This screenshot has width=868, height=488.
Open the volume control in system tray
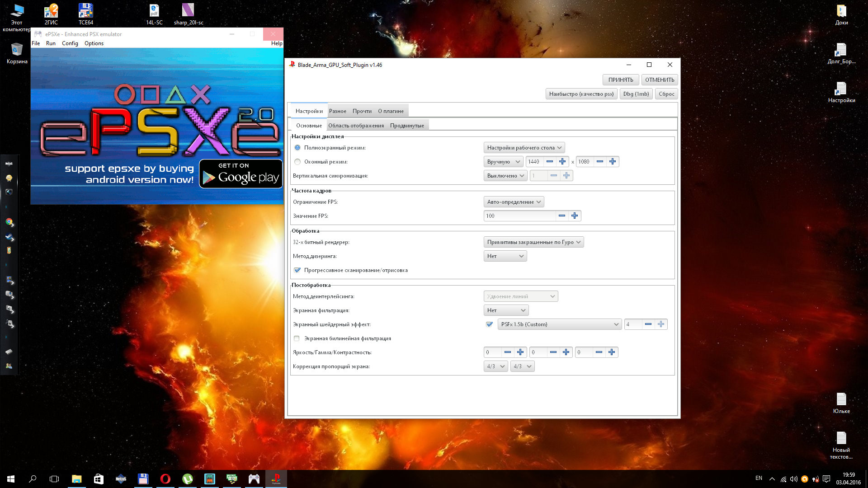[x=794, y=479]
